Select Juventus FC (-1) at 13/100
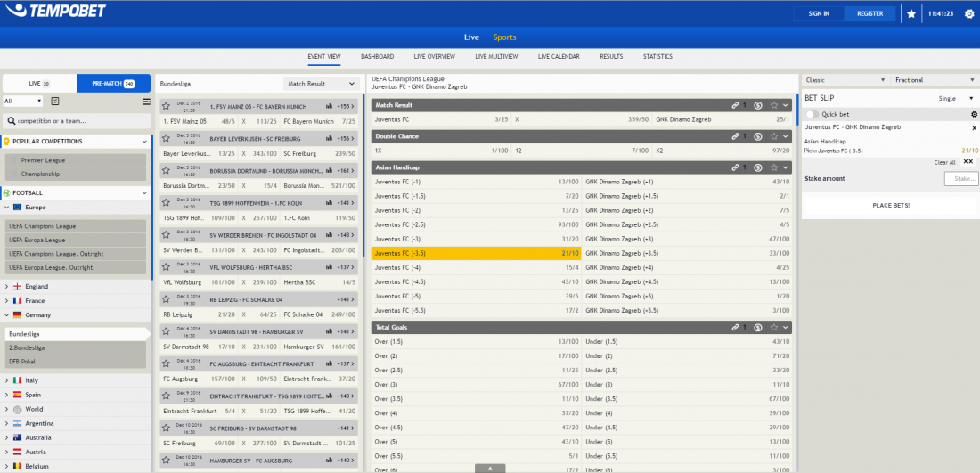The width and height of the screenshot is (980, 473). 477,182
